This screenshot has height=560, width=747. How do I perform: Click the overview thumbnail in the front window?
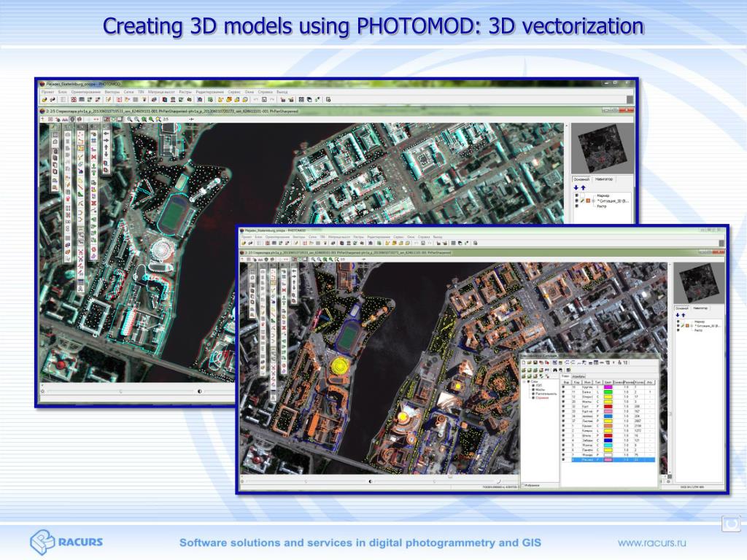pos(700,283)
